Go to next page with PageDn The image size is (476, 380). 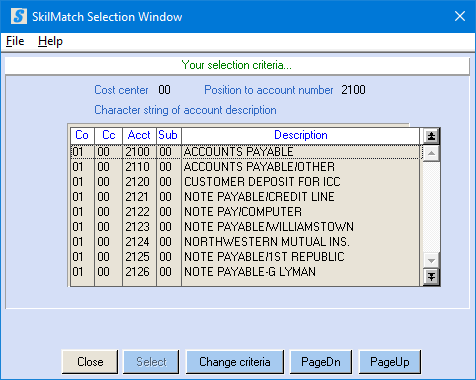pos(321,362)
